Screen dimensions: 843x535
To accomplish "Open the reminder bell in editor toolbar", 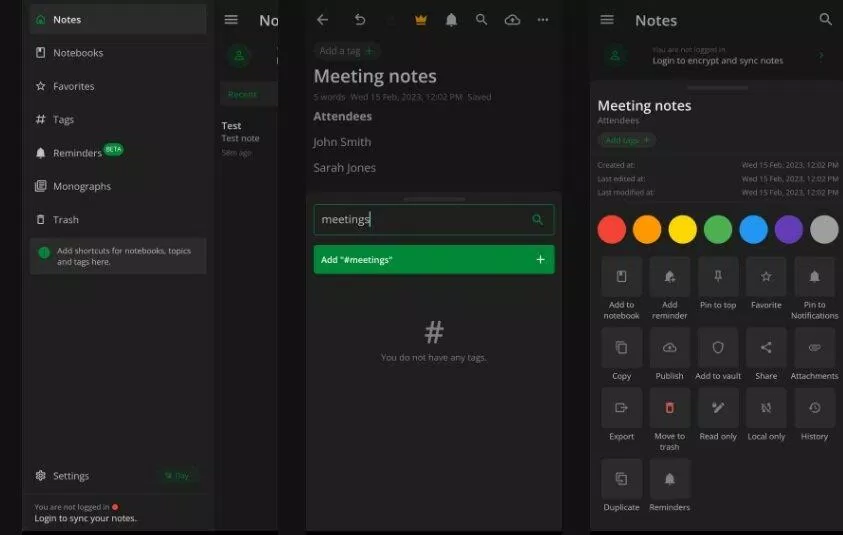I will [451, 20].
